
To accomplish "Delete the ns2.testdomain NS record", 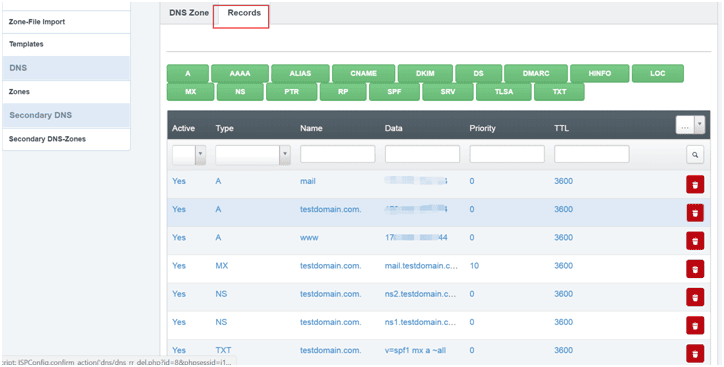I will click(x=695, y=297).
